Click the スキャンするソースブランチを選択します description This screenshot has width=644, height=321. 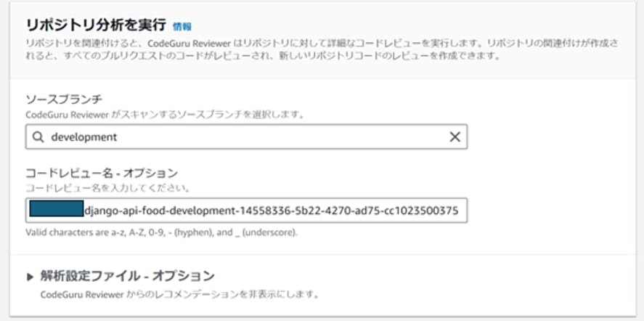point(165,114)
